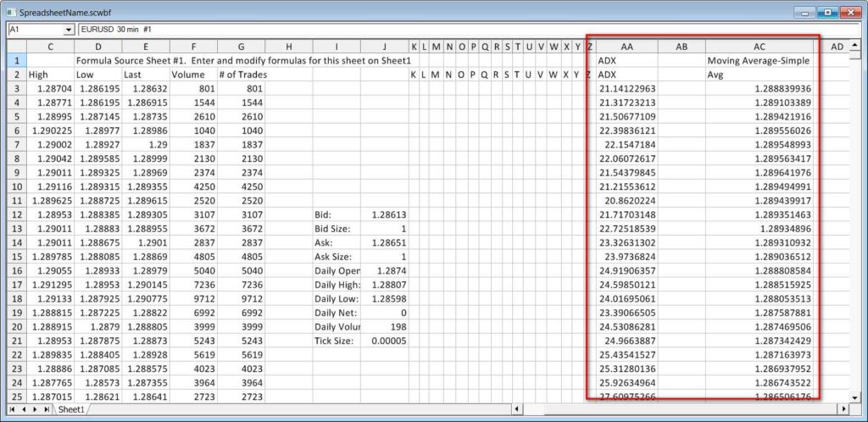
Task: Select column AB header
Action: 682,47
